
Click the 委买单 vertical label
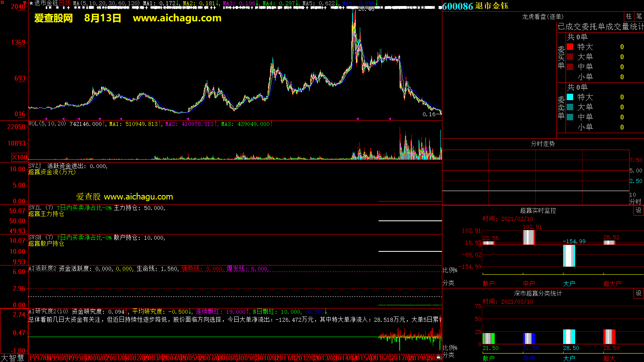point(561,57)
